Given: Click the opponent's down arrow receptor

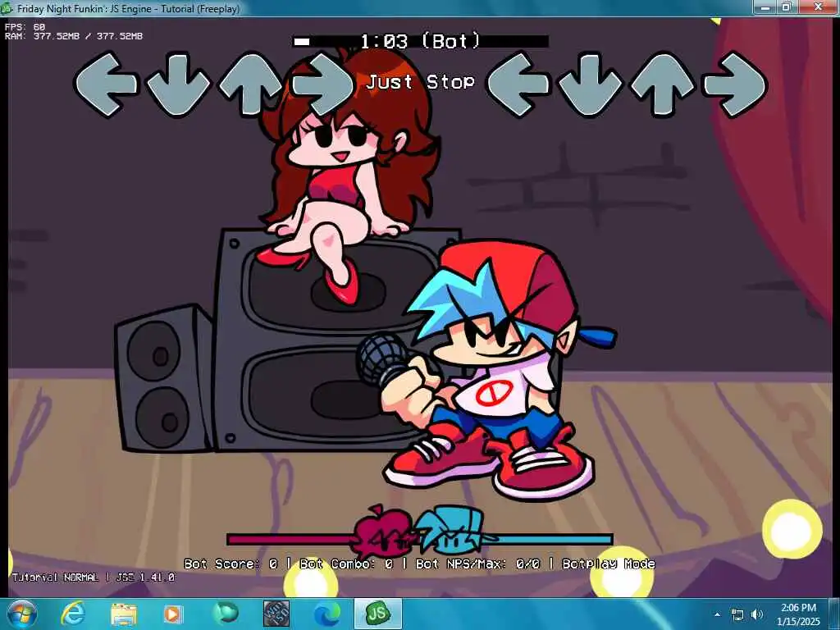Looking at the screenshot, I should click(x=178, y=84).
